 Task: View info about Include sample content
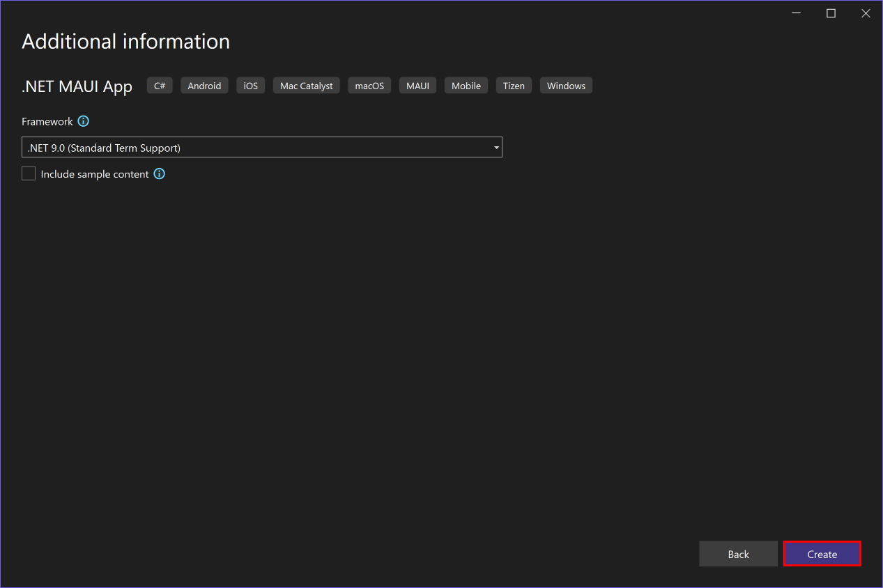(159, 173)
